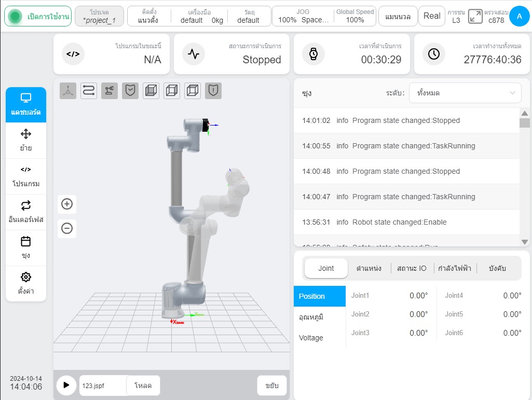
Task: Click the 123.jspf file name field
Action: click(103, 385)
